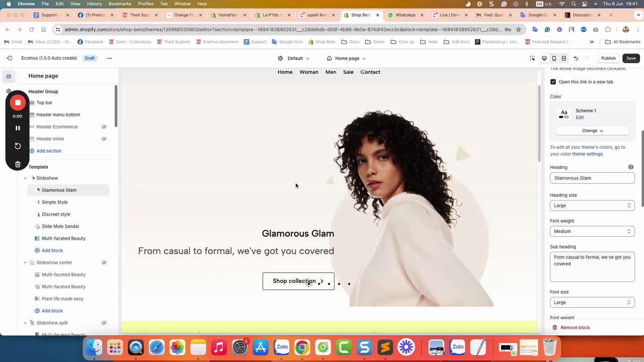Image resolution: width=644 pixels, height=362 pixels.
Task: Uncheck Open this link in a new tab
Action: click(x=553, y=82)
